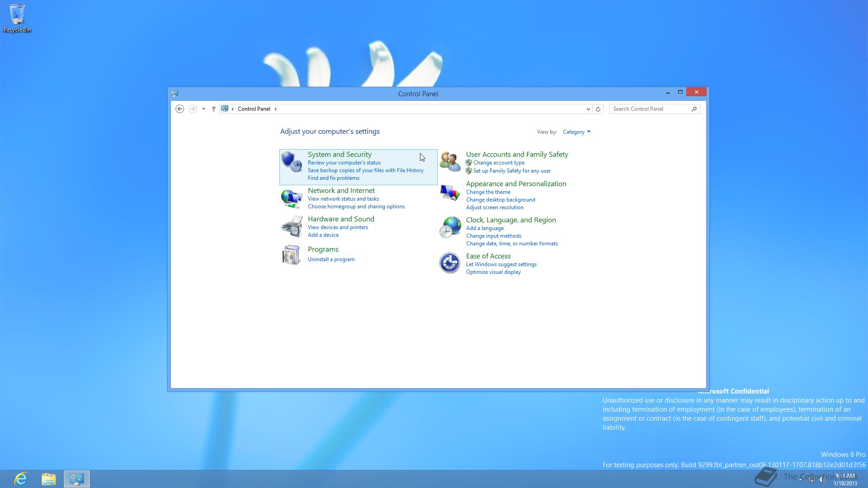Click Find and fix problems
The height and width of the screenshot is (488, 868).
(x=334, y=178)
